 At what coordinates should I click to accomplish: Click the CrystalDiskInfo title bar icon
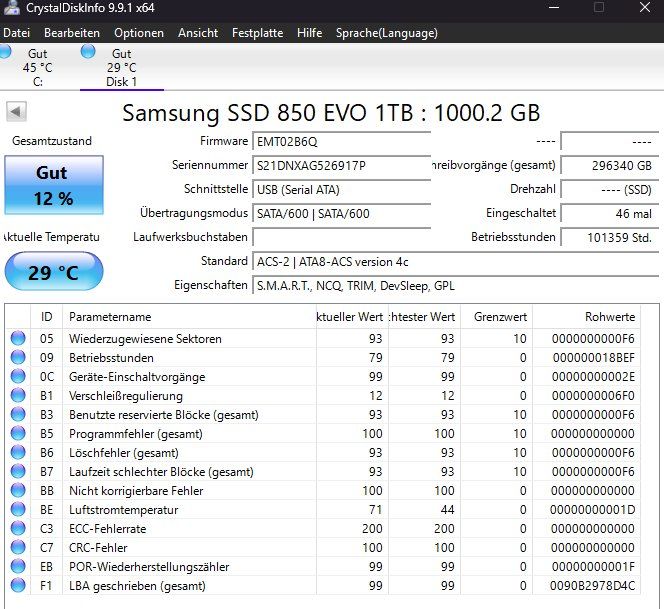coord(11,8)
